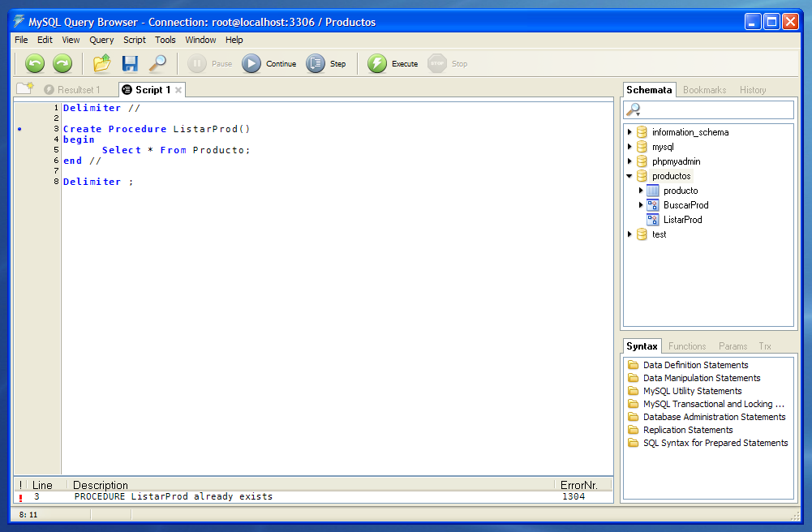Expand the mysql schema node
This screenshot has height=532, width=812.
[x=629, y=147]
